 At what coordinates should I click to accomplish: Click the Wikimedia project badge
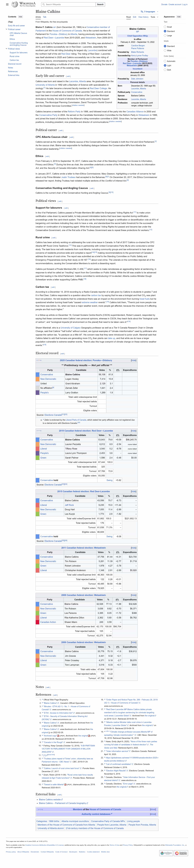pos(166,853)
